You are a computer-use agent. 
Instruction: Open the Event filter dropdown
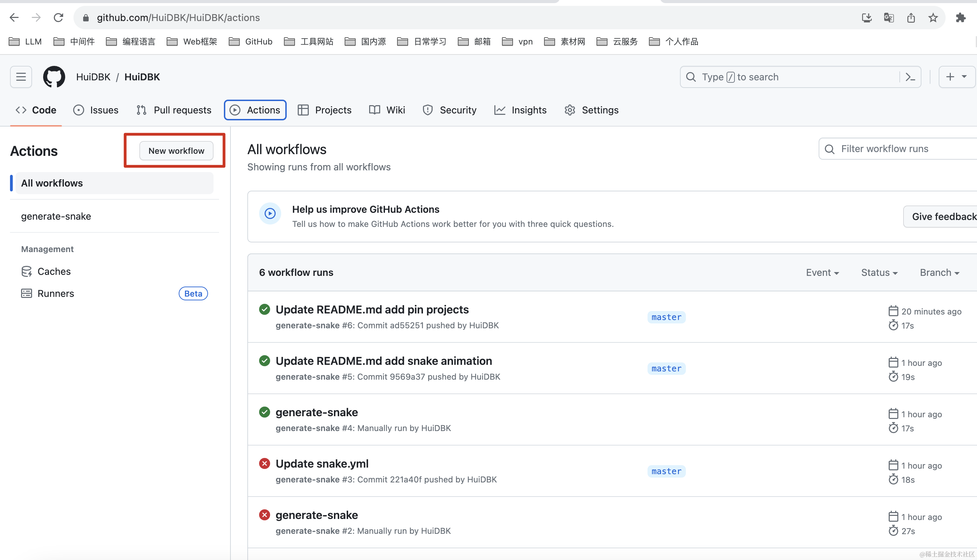(822, 272)
